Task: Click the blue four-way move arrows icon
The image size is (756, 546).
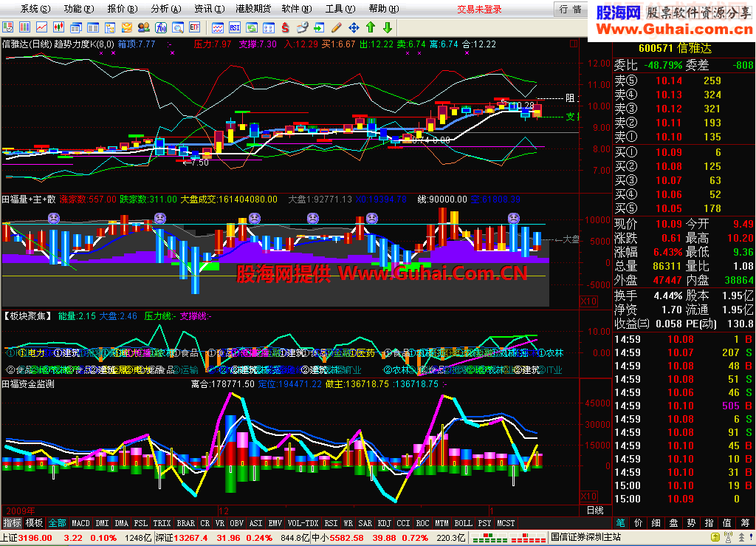Action: 354,27
